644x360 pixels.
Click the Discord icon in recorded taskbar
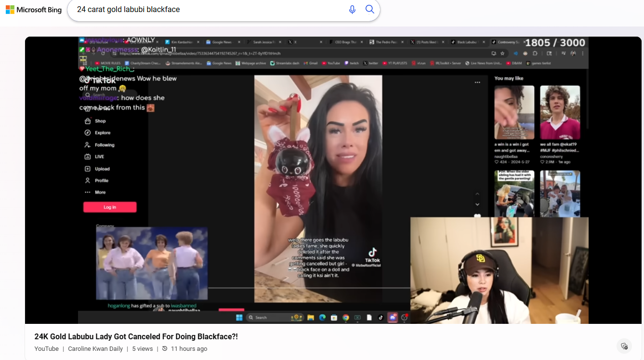393,318
